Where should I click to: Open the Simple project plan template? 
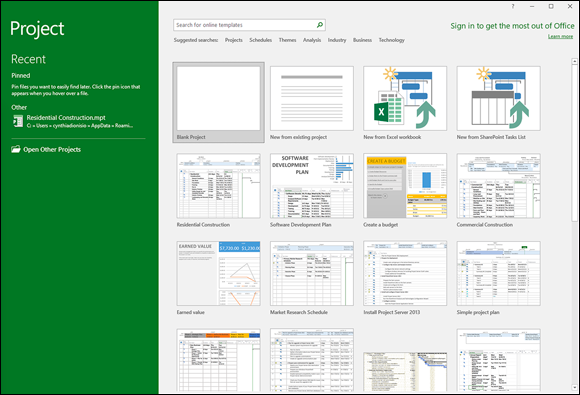(498, 278)
